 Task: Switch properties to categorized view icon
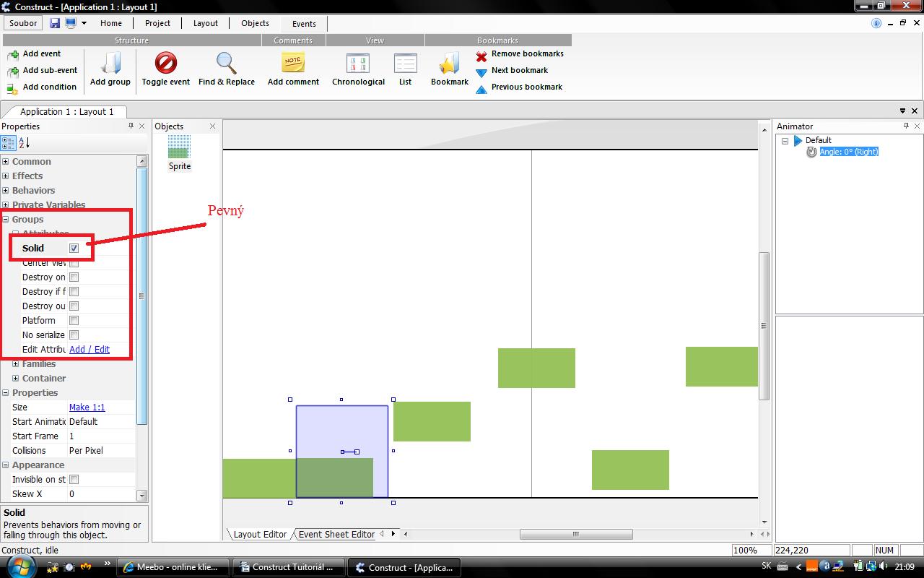pos(8,143)
